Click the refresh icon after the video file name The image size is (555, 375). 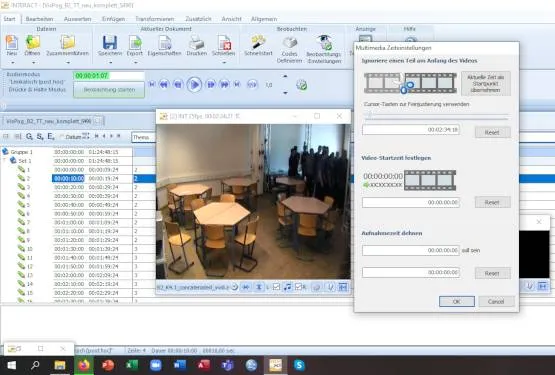[x=234, y=287]
